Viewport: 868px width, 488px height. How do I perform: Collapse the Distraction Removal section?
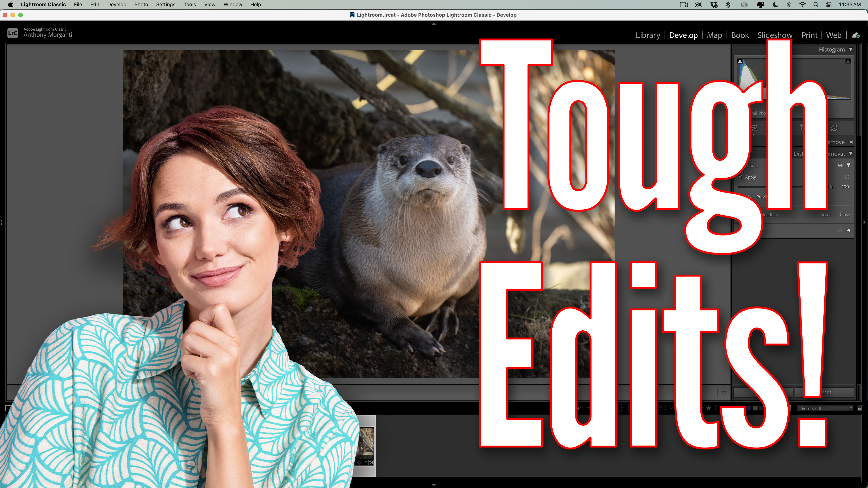coord(851,154)
